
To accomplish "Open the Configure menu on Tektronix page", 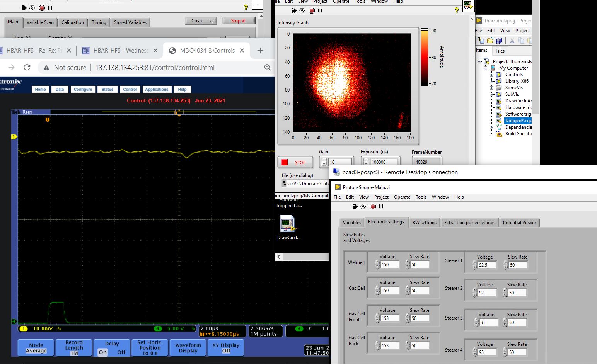I will [x=83, y=89].
